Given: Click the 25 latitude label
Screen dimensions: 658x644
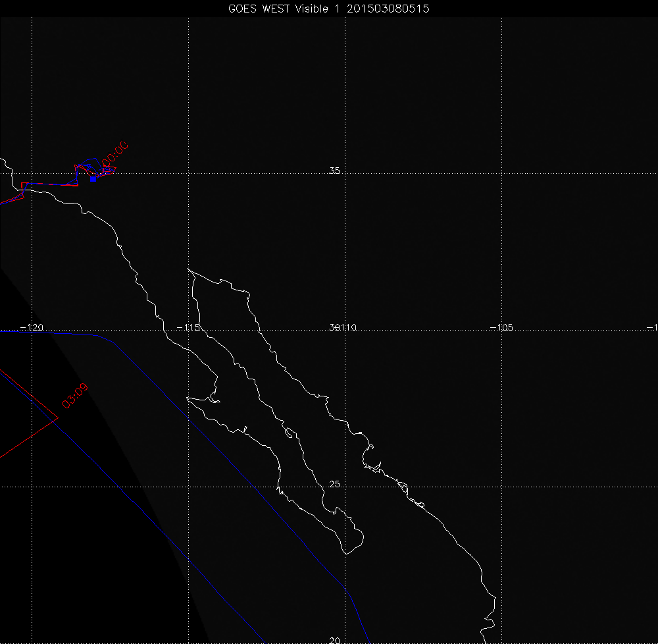Looking at the screenshot, I should tap(334, 485).
